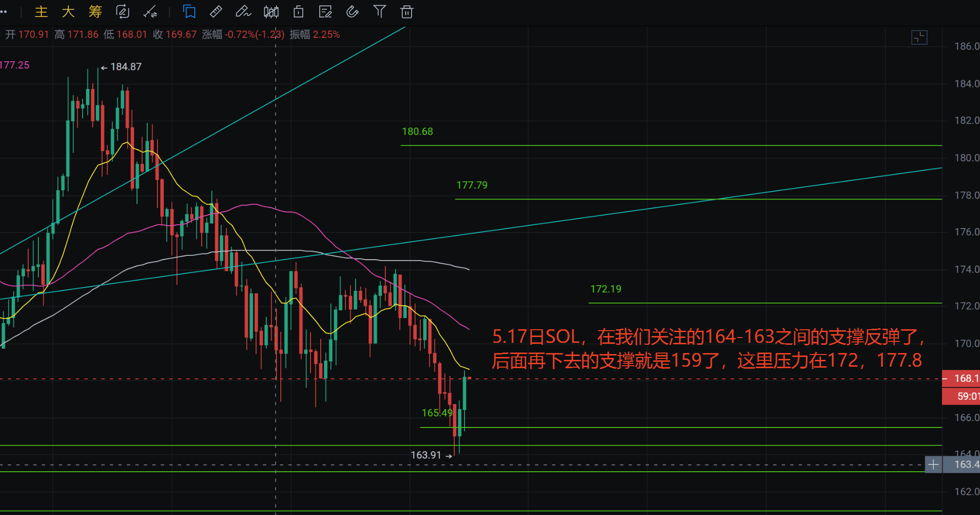Click the 184.87 high price marker

[121, 67]
